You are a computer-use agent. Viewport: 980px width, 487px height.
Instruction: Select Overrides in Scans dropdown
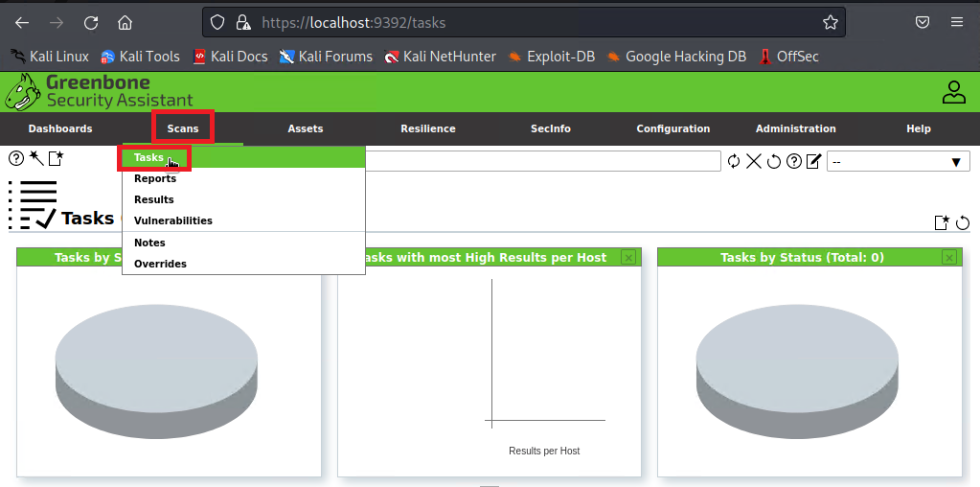tap(243, 264)
